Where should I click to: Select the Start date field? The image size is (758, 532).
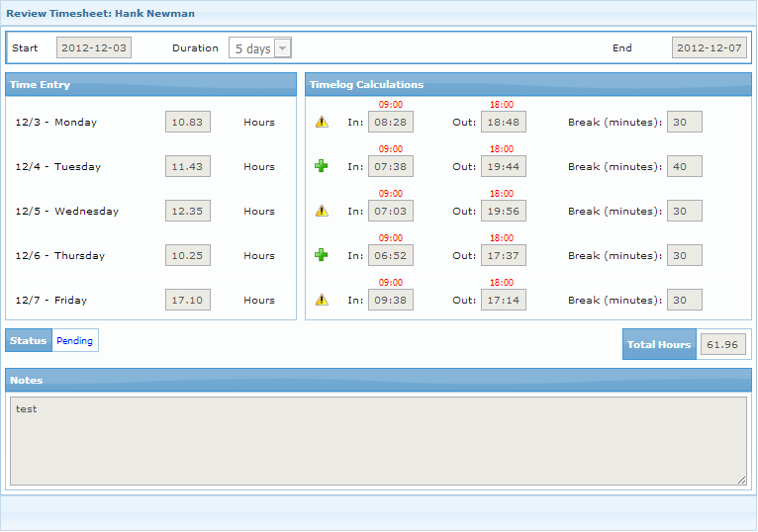[94, 48]
